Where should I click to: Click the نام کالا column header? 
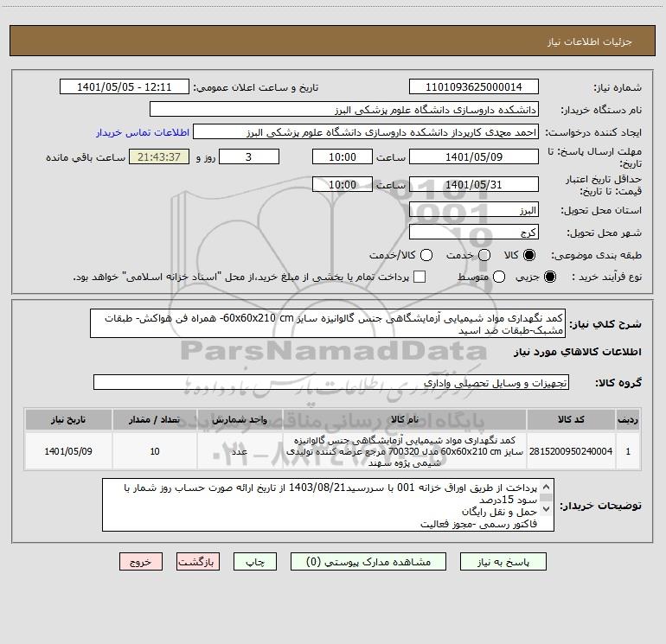405,419
